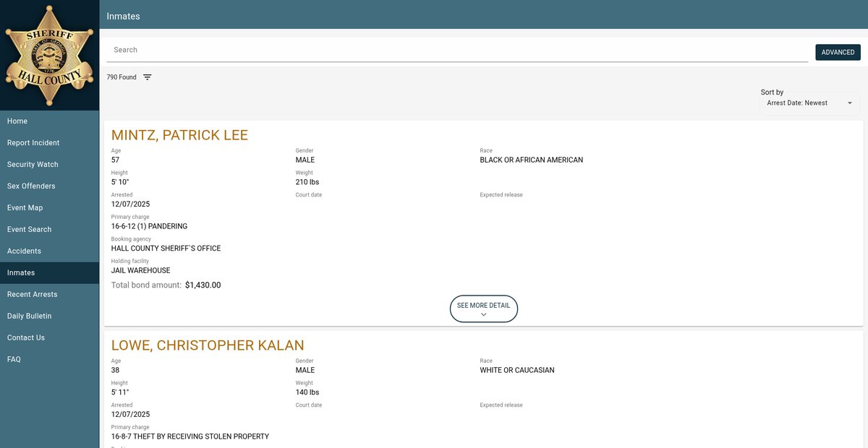
Task: Open Recent Arrests page
Action: (x=49, y=295)
